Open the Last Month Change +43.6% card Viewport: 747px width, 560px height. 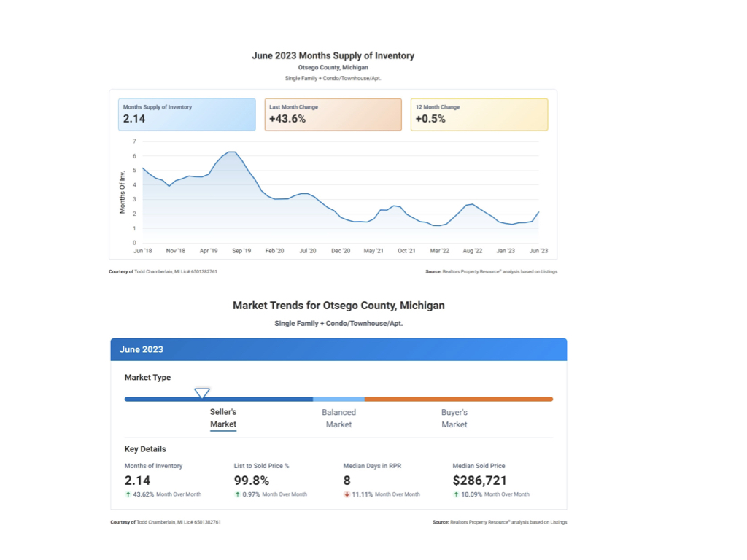click(333, 114)
